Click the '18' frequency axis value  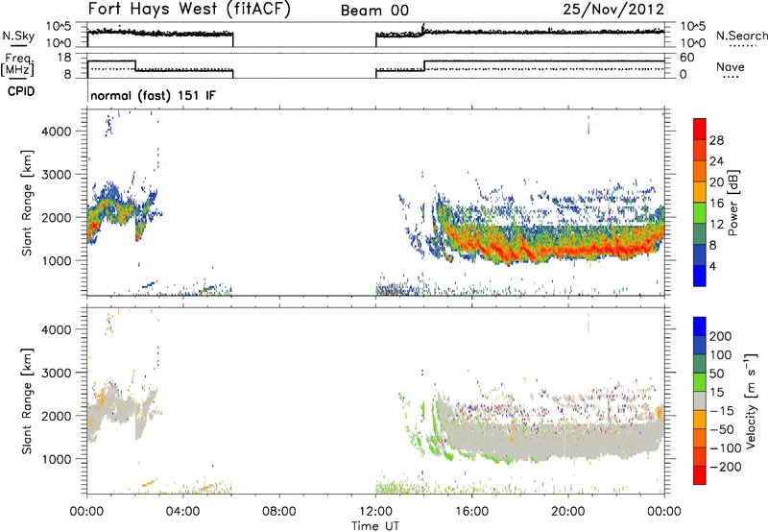tap(63, 58)
